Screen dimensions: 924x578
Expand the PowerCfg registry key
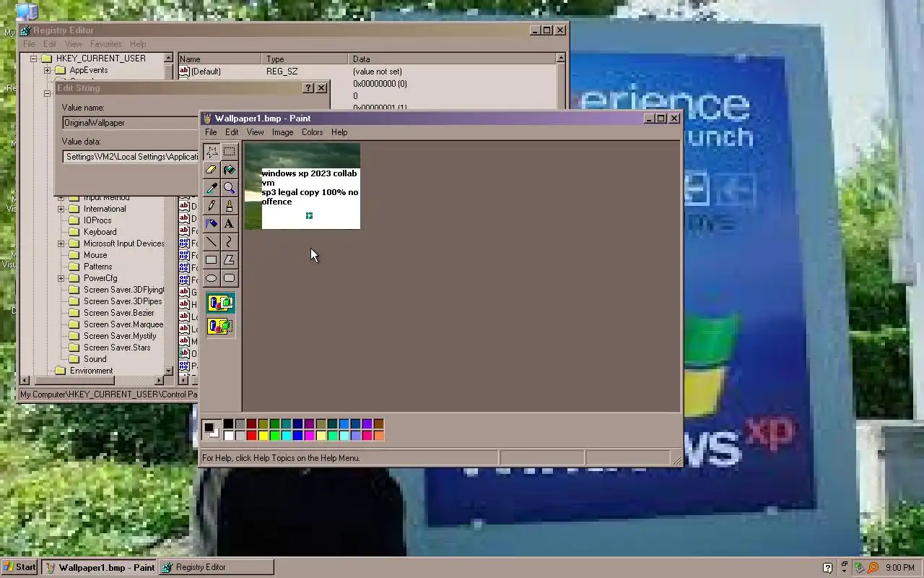61,278
